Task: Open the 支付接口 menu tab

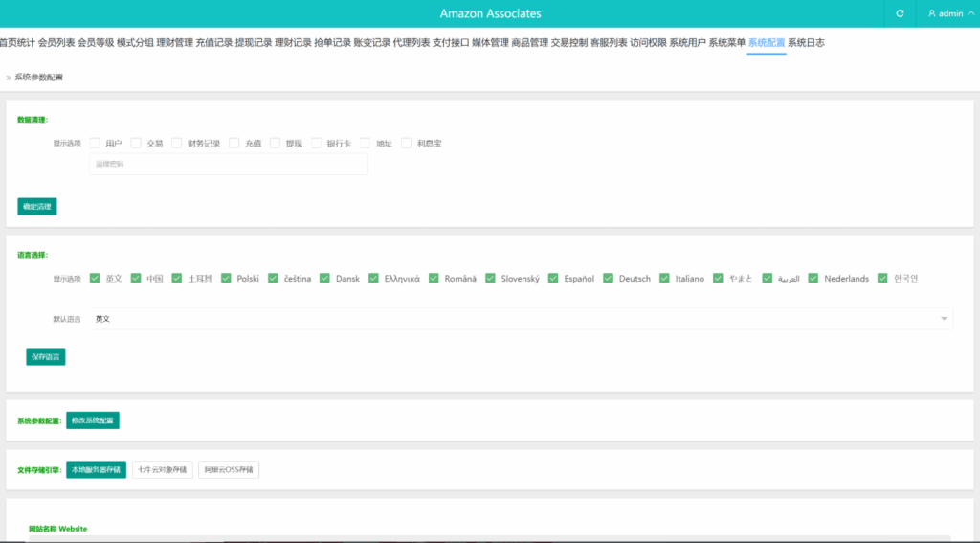Action: [451, 42]
